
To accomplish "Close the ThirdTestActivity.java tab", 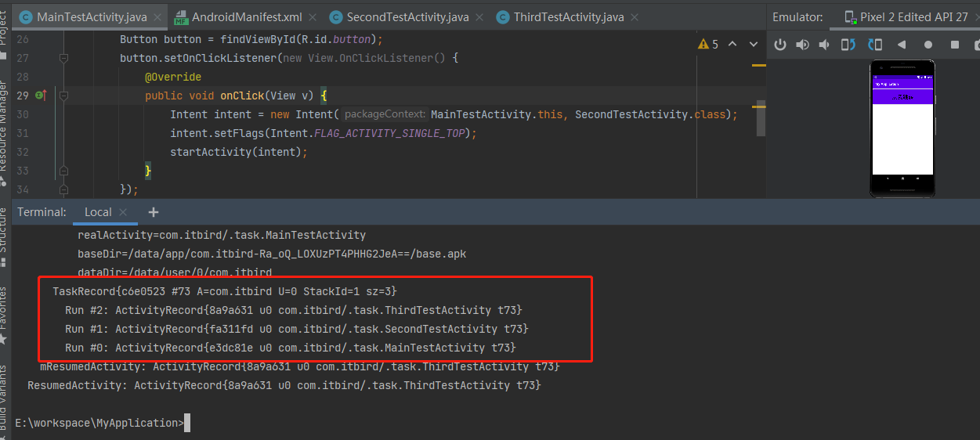I will 634,17.
